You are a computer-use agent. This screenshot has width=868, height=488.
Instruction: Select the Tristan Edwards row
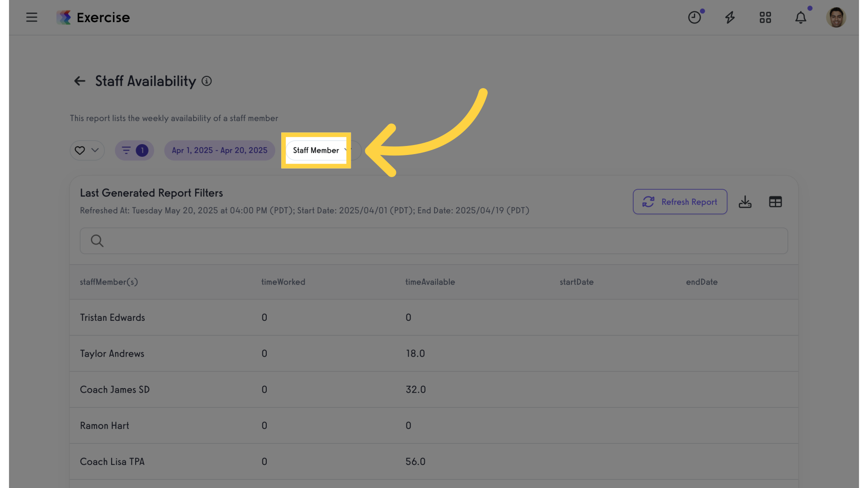point(434,318)
